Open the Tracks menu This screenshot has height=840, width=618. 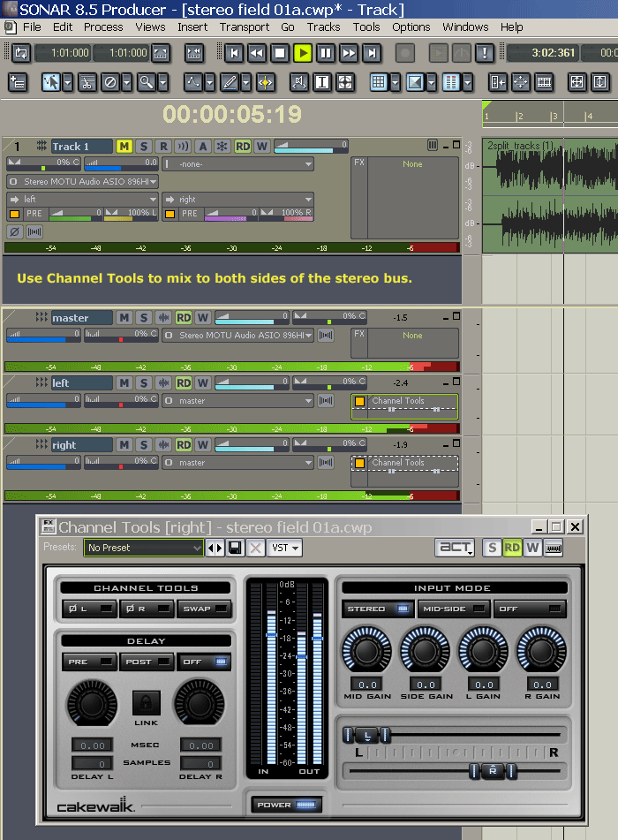[323, 27]
